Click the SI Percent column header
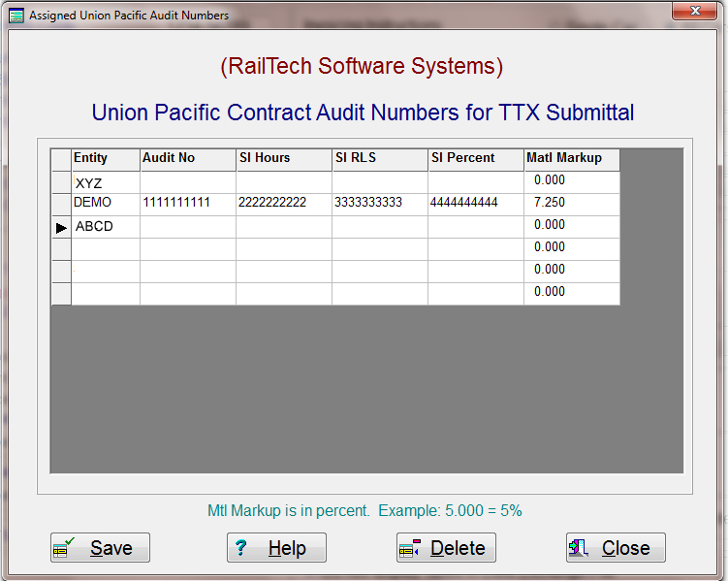The width and height of the screenshot is (728, 581). 476,160
